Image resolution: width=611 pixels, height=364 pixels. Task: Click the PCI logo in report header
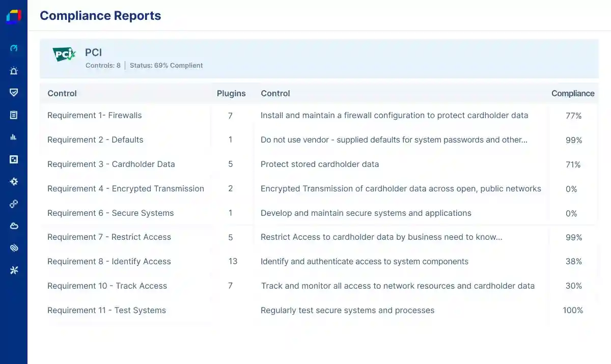(64, 54)
